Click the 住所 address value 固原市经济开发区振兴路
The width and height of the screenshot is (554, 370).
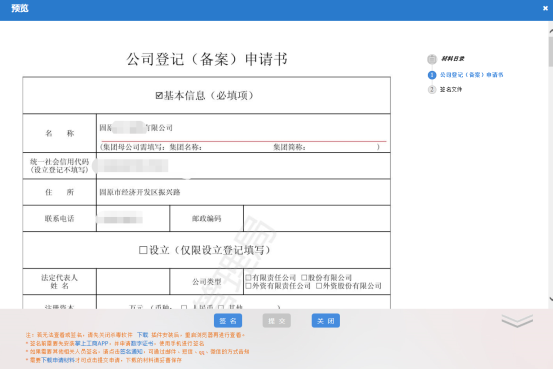[x=140, y=192]
